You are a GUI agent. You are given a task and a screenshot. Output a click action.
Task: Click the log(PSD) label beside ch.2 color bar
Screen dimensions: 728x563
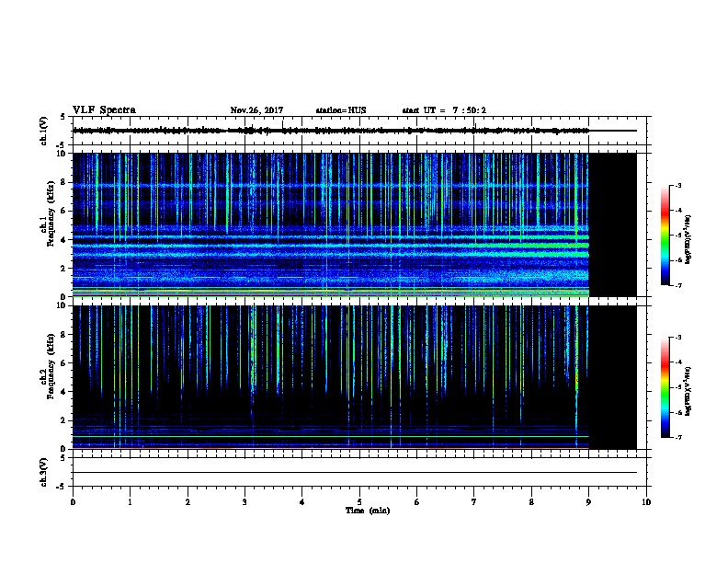coord(688,391)
